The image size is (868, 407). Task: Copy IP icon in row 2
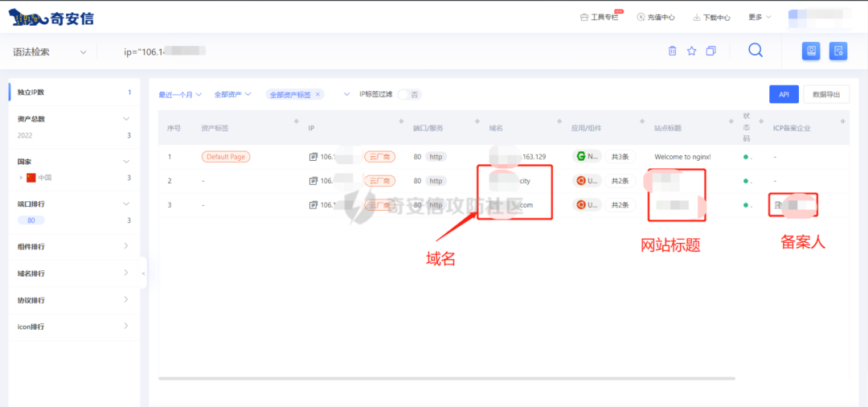tap(313, 180)
